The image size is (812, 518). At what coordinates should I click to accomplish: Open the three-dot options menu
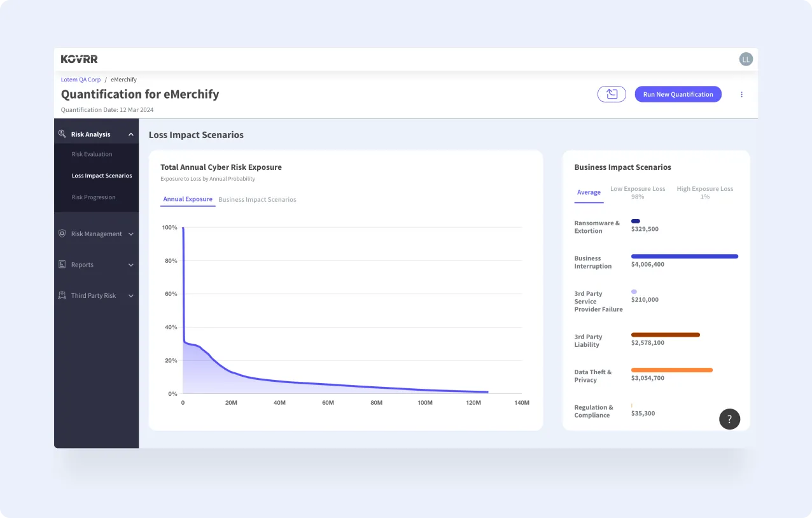[x=741, y=94]
